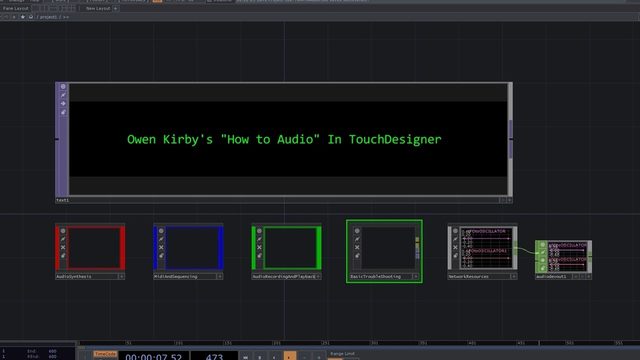Click the frame number field 473
Screen dimensions: 640x360
click(214, 356)
